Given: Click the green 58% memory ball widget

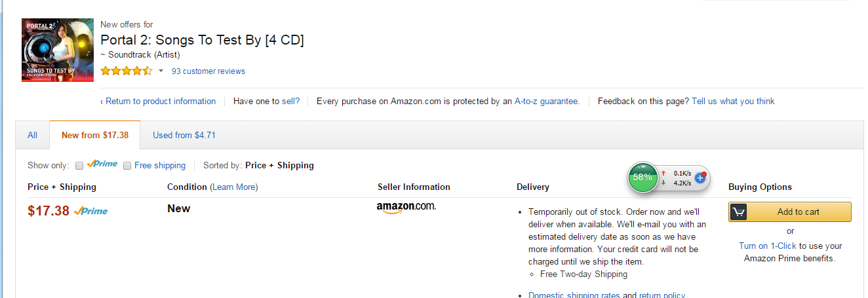Looking at the screenshot, I should (642, 177).
